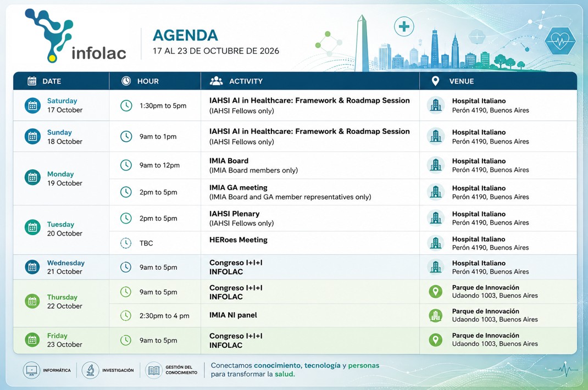588x390 pixels.
Task: Click the building icon in Wednesday's venue
Action: point(436,267)
